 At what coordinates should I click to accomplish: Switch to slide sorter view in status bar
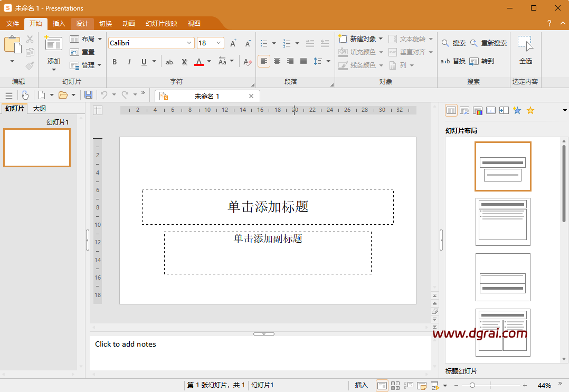coord(395,385)
